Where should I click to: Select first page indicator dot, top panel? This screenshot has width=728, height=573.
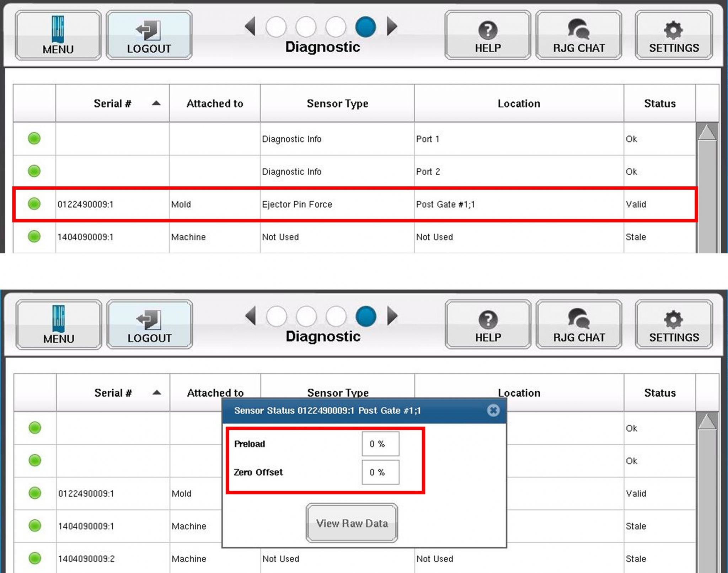click(276, 27)
